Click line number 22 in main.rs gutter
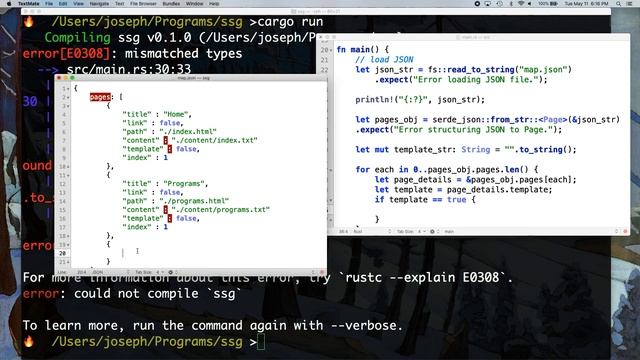640x360 pixels. click(x=324, y=70)
